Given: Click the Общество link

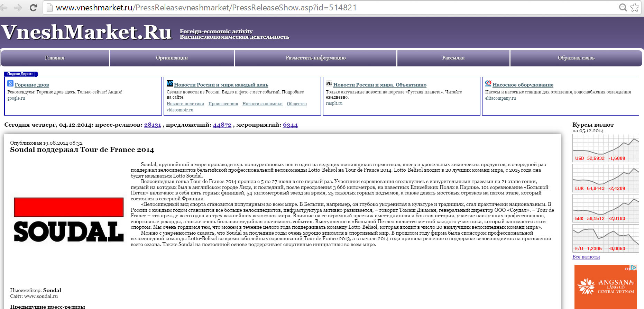Looking at the screenshot, I should [x=297, y=104].
